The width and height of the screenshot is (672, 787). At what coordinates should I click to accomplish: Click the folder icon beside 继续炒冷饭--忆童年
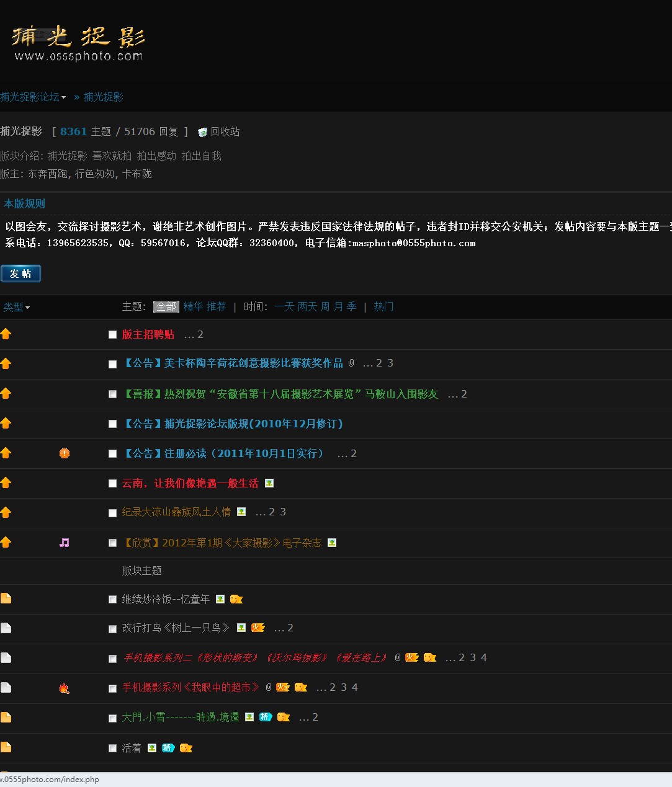[x=6, y=598]
